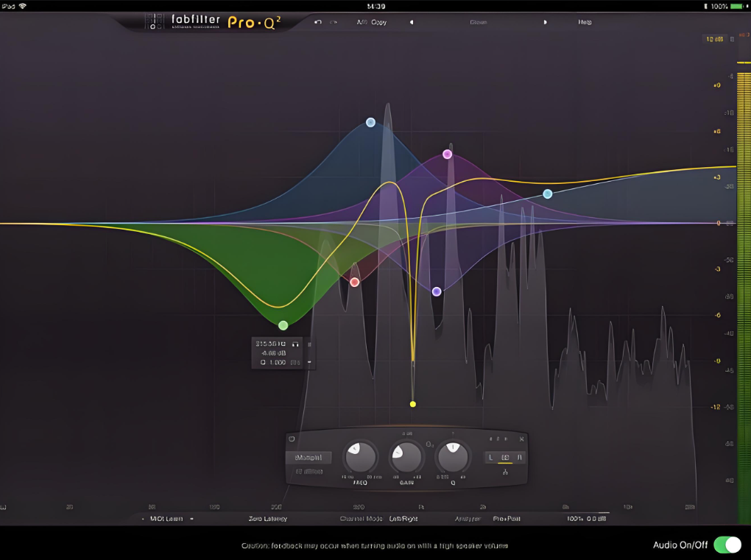The height and width of the screenshot is (560, 751).
Task: Click the redo arrow in the top bar
Action: pos(334,22)
